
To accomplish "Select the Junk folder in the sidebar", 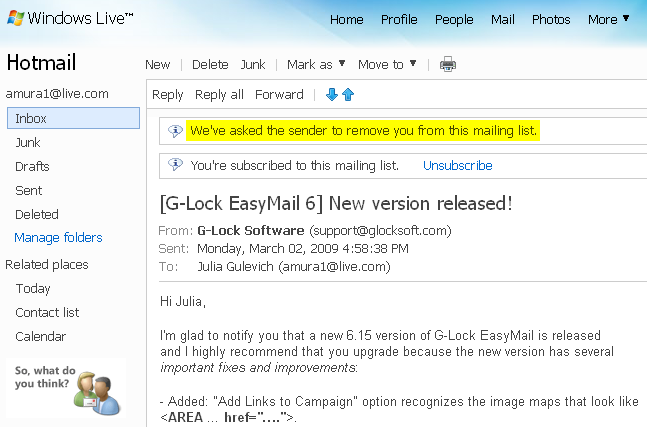I will 28,142.
